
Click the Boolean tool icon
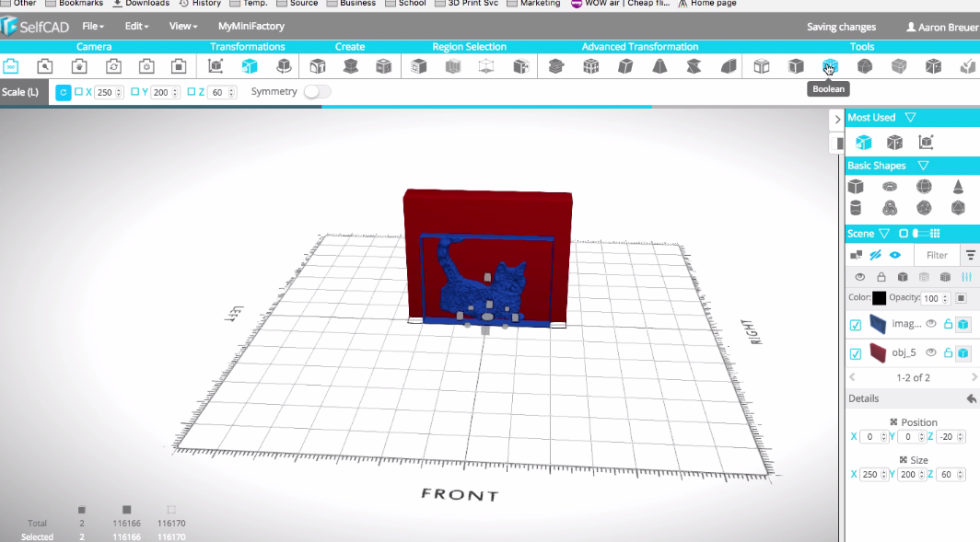click(x=830, y=66)
